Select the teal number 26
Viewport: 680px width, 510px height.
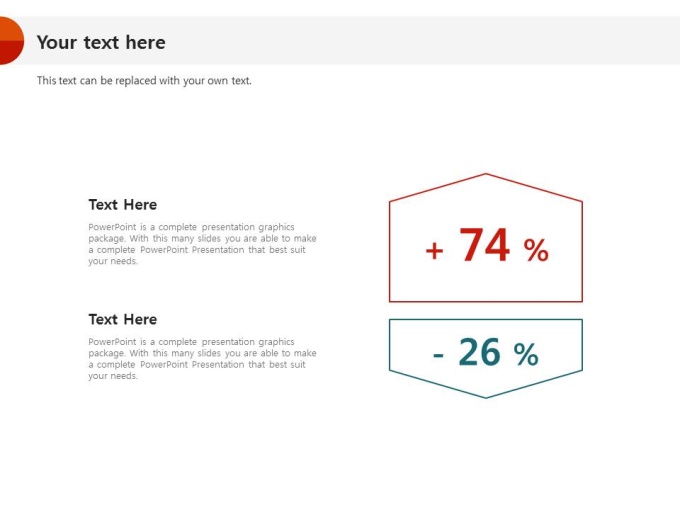pos(480,352)
